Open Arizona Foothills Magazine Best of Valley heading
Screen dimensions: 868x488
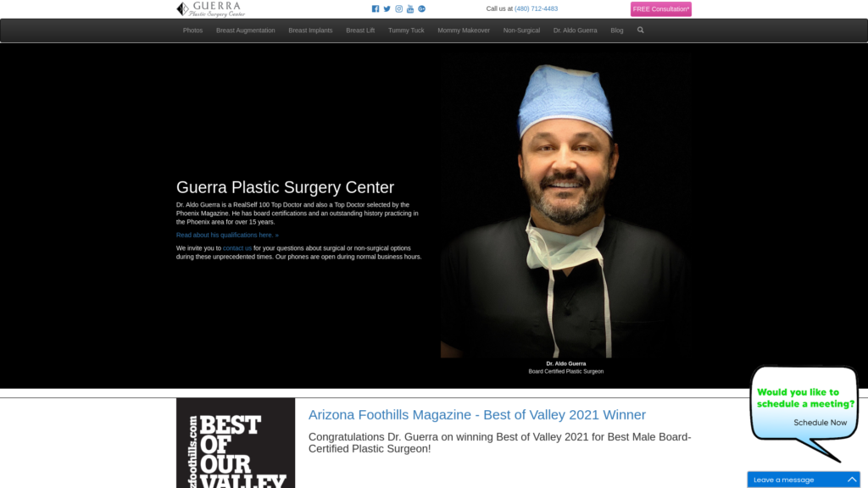[477, 415]
